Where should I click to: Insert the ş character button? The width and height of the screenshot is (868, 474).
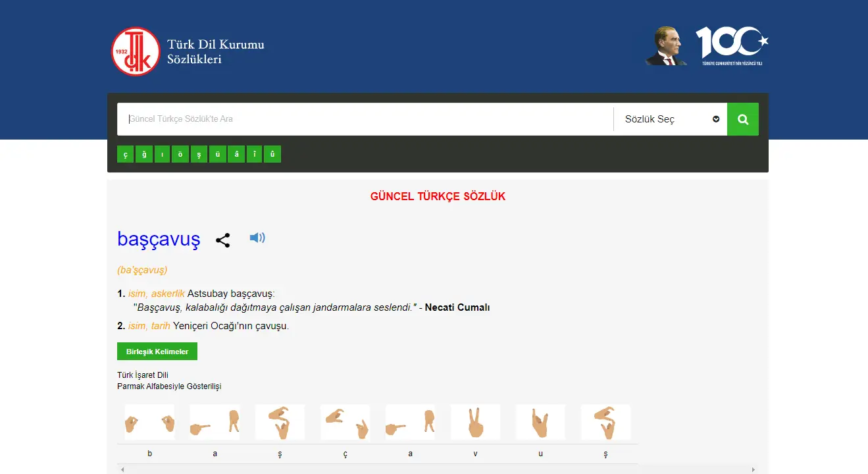pos(199,154)
